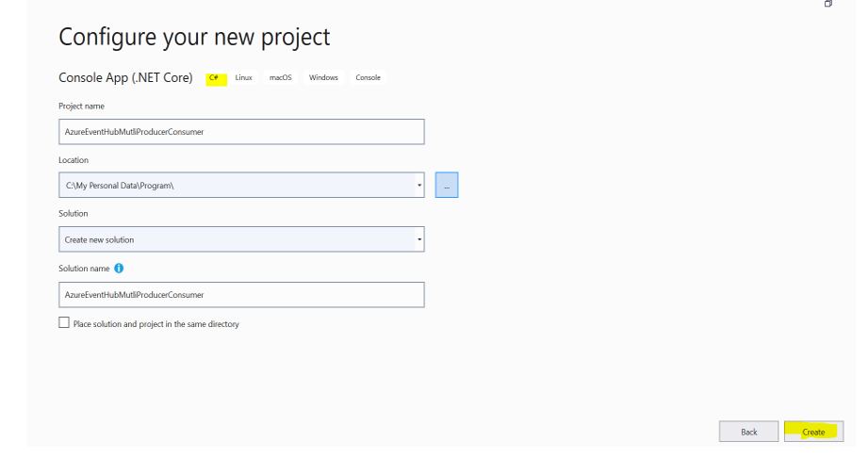Click the restore window icon
Image resolution: width=868 pixels, height=458 pixels.
(x=828, y=5)
